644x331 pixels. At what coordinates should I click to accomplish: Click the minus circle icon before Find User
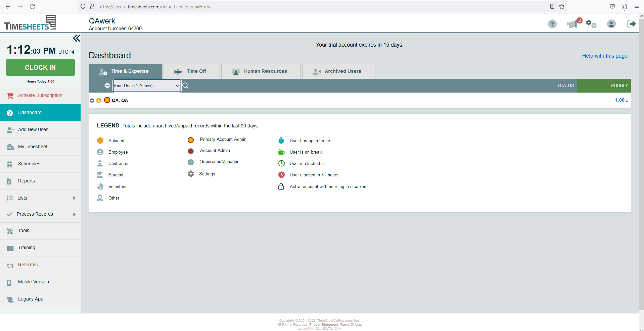pyautogui.click(x=107, y=86)
